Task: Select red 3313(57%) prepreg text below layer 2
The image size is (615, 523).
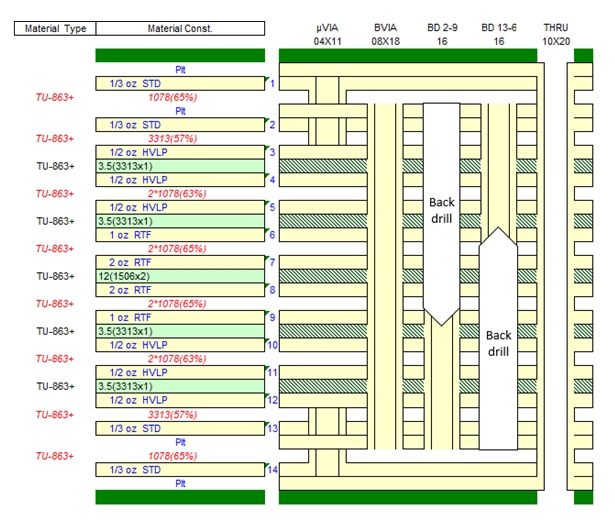Action: tap(181, 139)
